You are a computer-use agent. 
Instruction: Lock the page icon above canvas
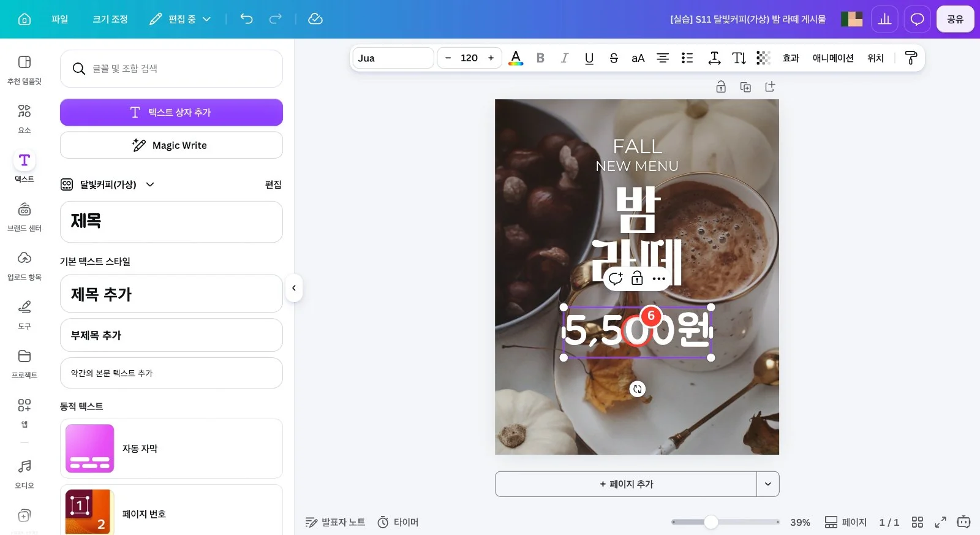click(721, 87)
